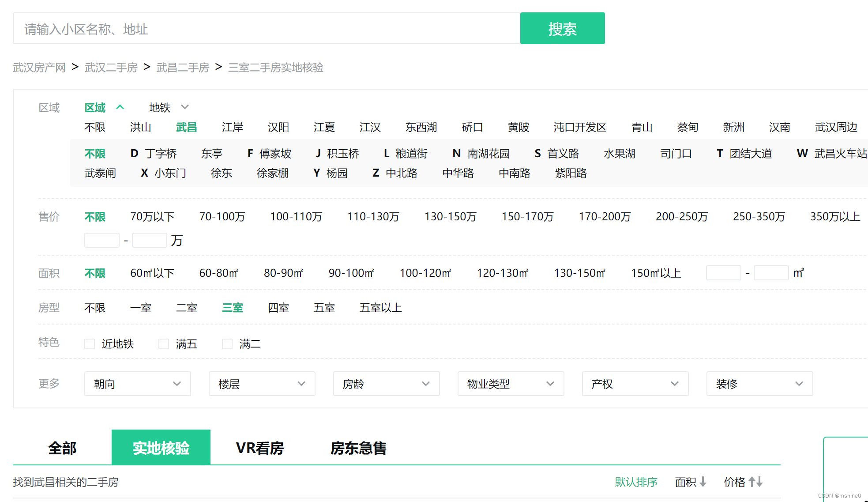Open the 产权 dropdown
This screenshot has width=868, height=502.
pyautogui.click(x=635, y=384)
